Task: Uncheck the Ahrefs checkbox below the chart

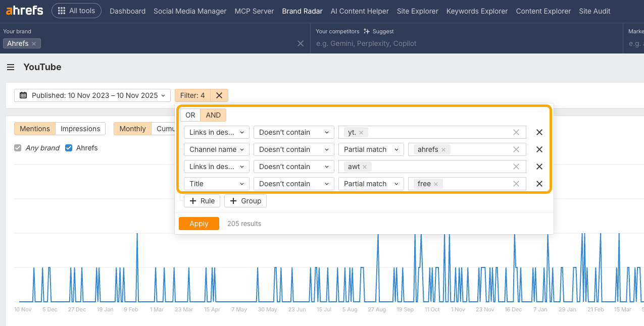Action: 69,148
